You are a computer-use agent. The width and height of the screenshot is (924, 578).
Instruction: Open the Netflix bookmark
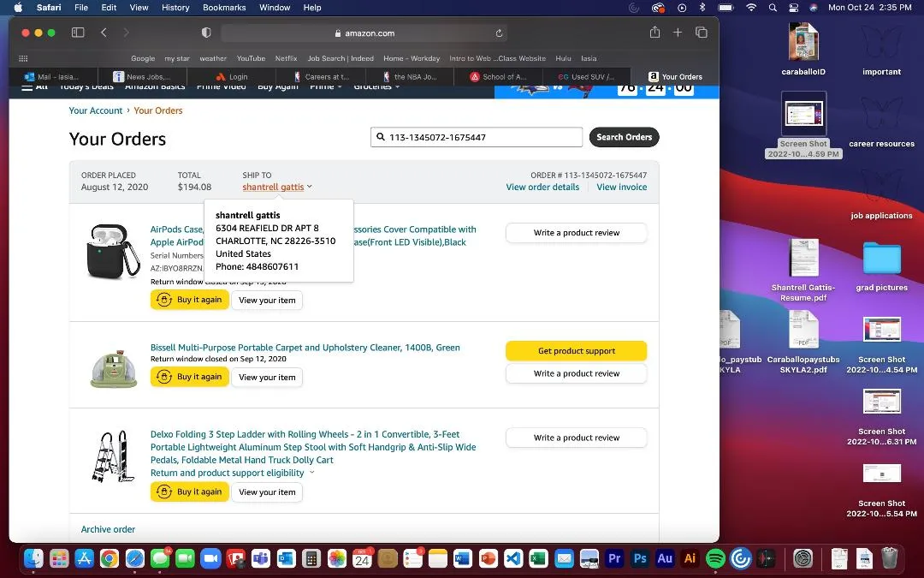click(286, 58)
